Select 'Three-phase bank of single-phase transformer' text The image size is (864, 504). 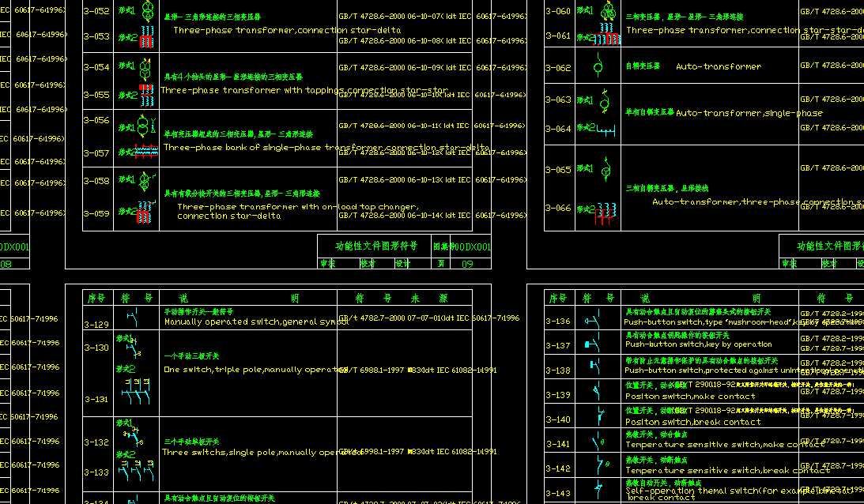pos(326,148)
